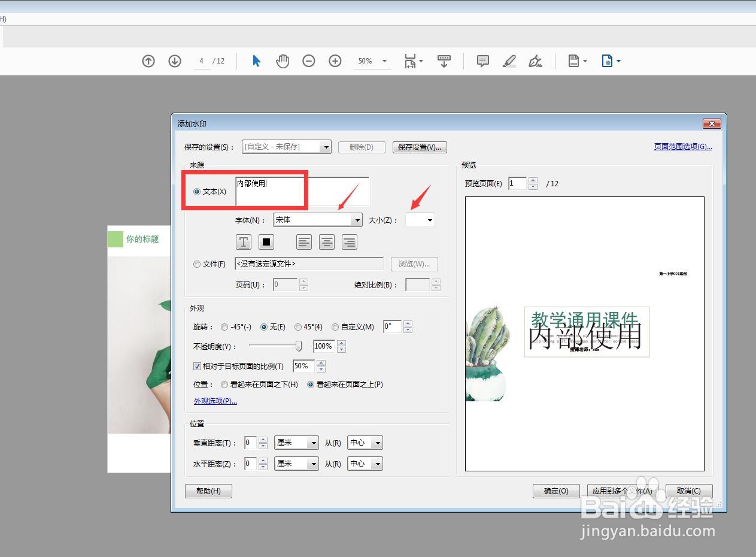The width and height of the screenshot is (756, 557).
Task: Click the Help button
Action: [208, 491]
